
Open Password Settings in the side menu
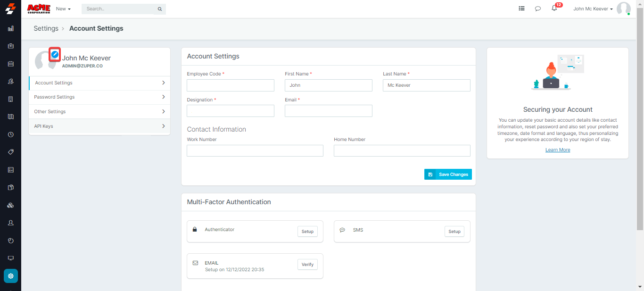pos(99,97)
